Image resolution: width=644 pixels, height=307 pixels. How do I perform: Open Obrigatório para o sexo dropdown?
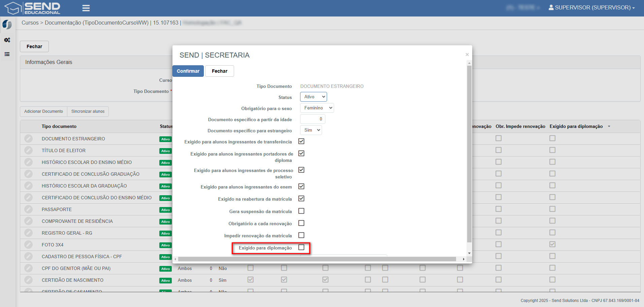tap(317, 108)
